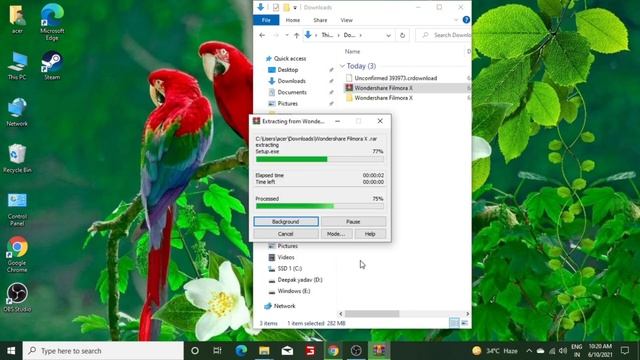Screen dimensions: 640x360
Task: Click horizontal scrollbar in Downloads window
Action: click(372, 314)
